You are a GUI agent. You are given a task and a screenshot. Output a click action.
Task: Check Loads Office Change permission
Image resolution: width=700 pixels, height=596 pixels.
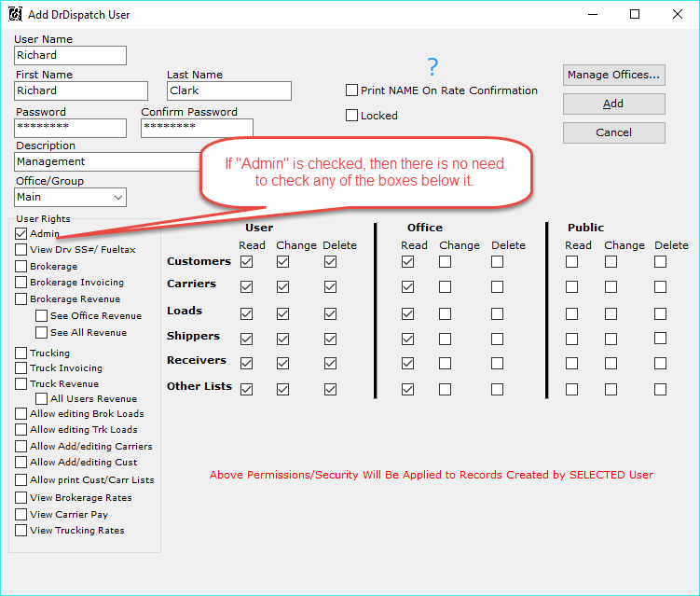pyautogui.click(x=446, y=314)
